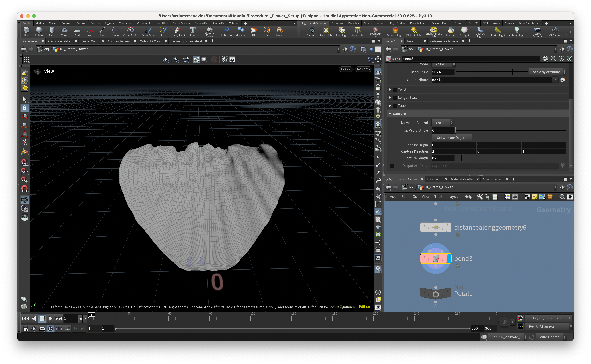Open the Persp viewport menu
The image size is (591, 364).
coord(346,69)
